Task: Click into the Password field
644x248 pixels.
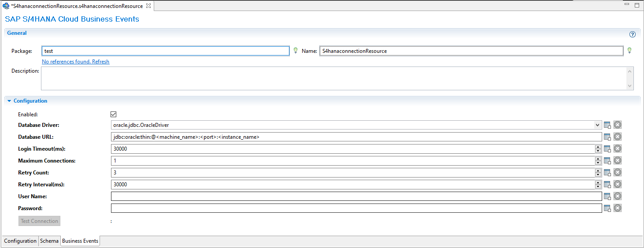Action: tap(356, 208)
